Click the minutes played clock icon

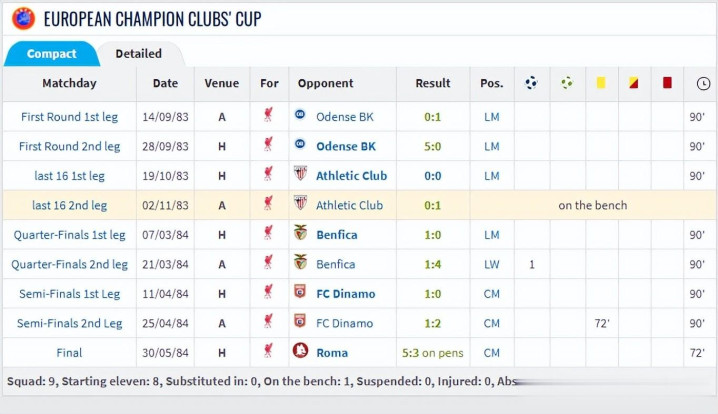703,83
